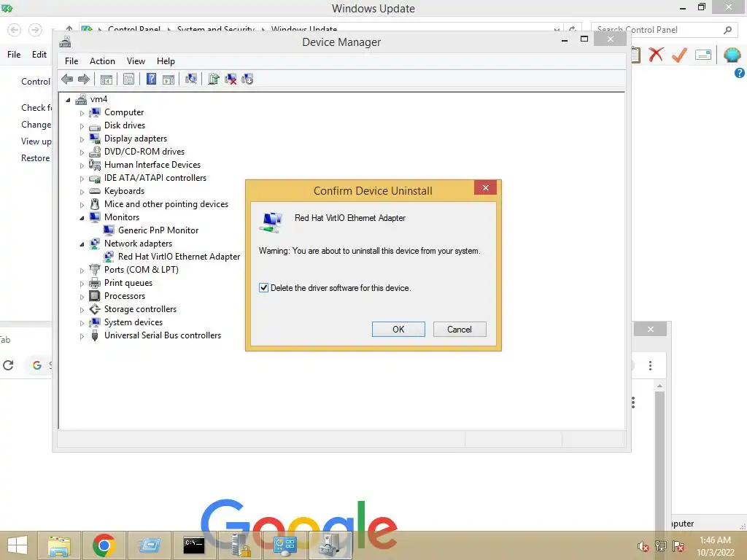Click the Windows Update breadcrumb in address bar
The height and width of the screenshot is (560, 747).
point(304,29)
